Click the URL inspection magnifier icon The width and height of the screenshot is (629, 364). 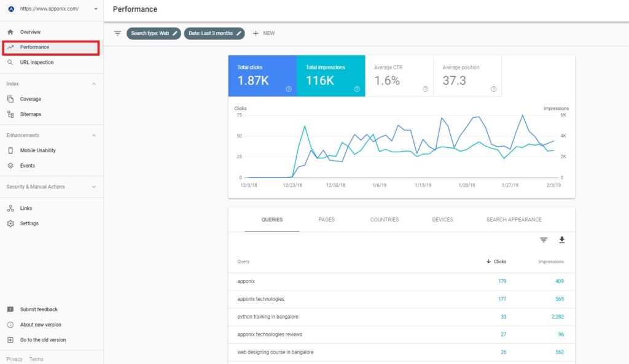(10, 63)
